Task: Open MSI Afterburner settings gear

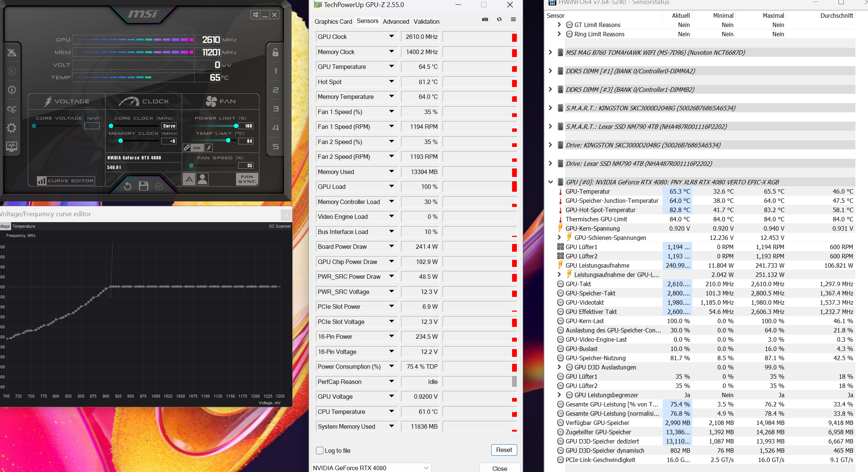Action: [x=12, y=128]
